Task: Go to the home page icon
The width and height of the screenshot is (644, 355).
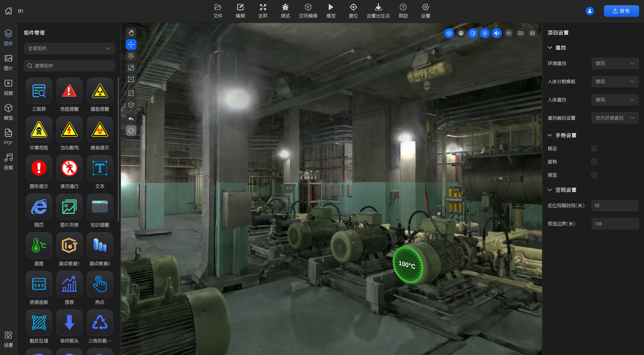Action: tap(8, 11)
